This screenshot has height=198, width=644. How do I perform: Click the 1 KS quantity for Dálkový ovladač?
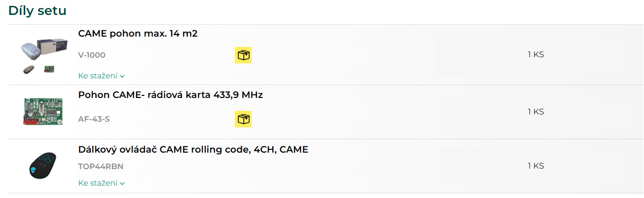pyautogui.click(x=536, y=166)
